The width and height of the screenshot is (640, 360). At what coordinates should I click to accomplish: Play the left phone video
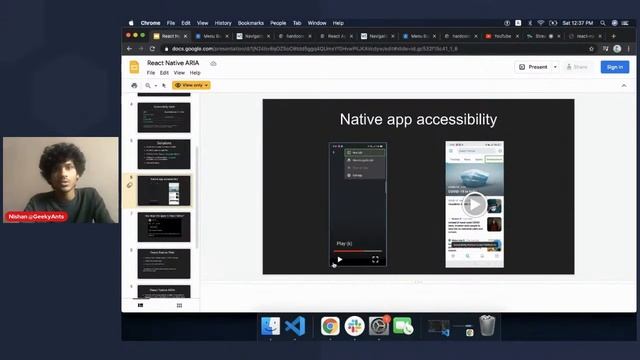click(x=340, y=259)
